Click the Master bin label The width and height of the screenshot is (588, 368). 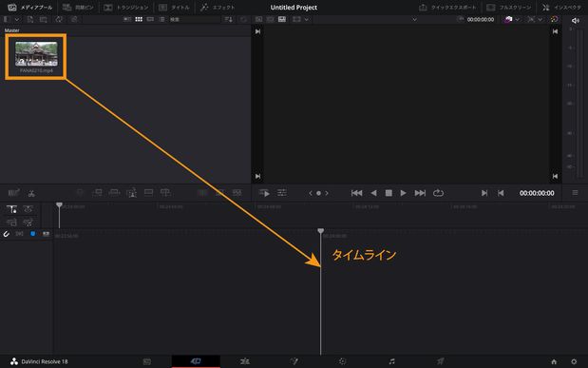12,30
